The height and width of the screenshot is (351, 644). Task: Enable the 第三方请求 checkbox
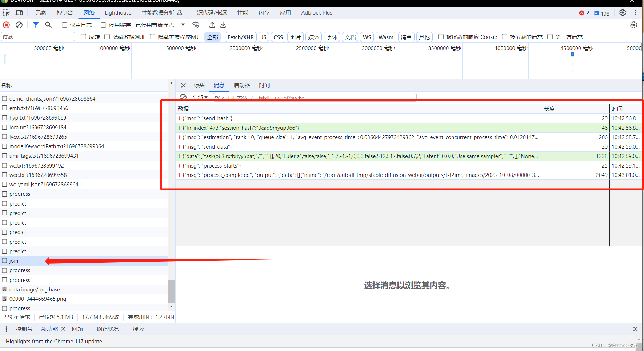pyautogui.click(x=550, y=37)
